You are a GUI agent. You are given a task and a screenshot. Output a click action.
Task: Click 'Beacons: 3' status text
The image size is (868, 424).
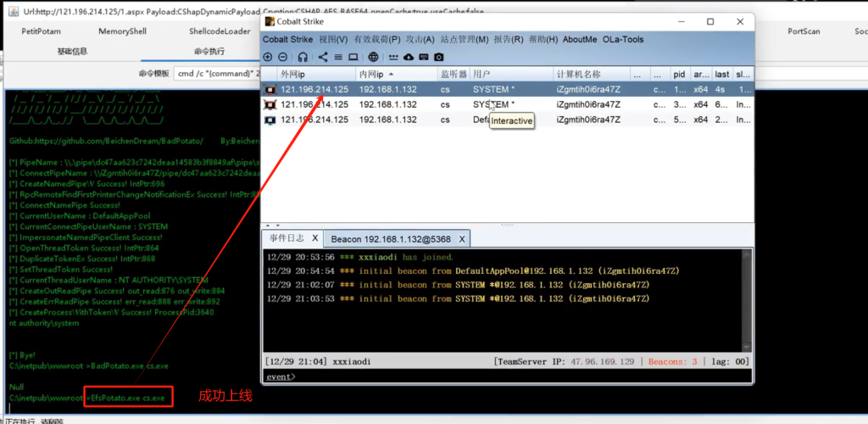tap(672, 361)
